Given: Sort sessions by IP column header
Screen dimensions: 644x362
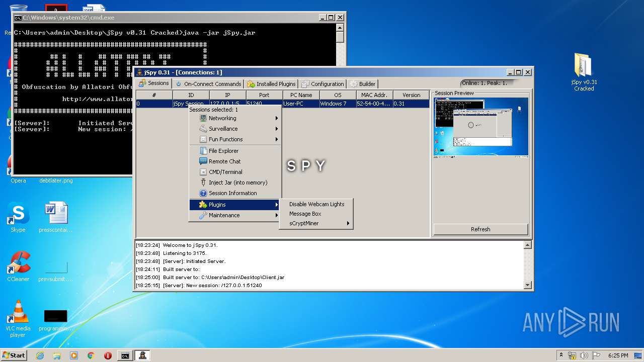Looking at the screenshot, I should click(x=228, y=95).
